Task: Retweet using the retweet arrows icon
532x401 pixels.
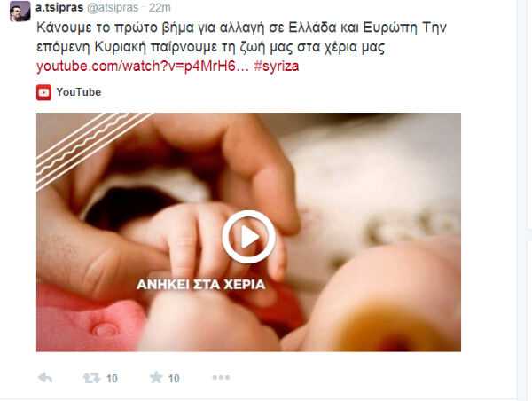Action: pyautogui.click(x=91, y=378)
